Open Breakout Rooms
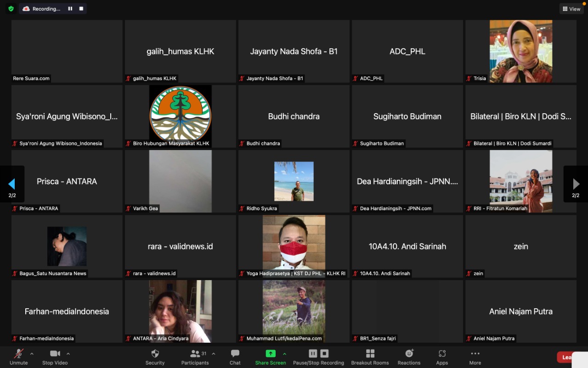 tap(370, 357)
